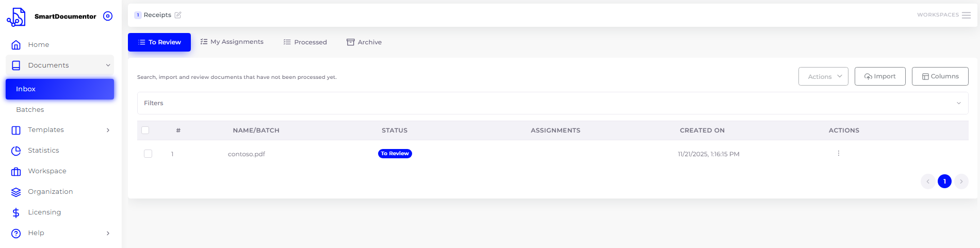Click the Home house icon in sidebar
The width and height of the screenshot is (980, 248).
pyautogui.click(x=16, y=45)
